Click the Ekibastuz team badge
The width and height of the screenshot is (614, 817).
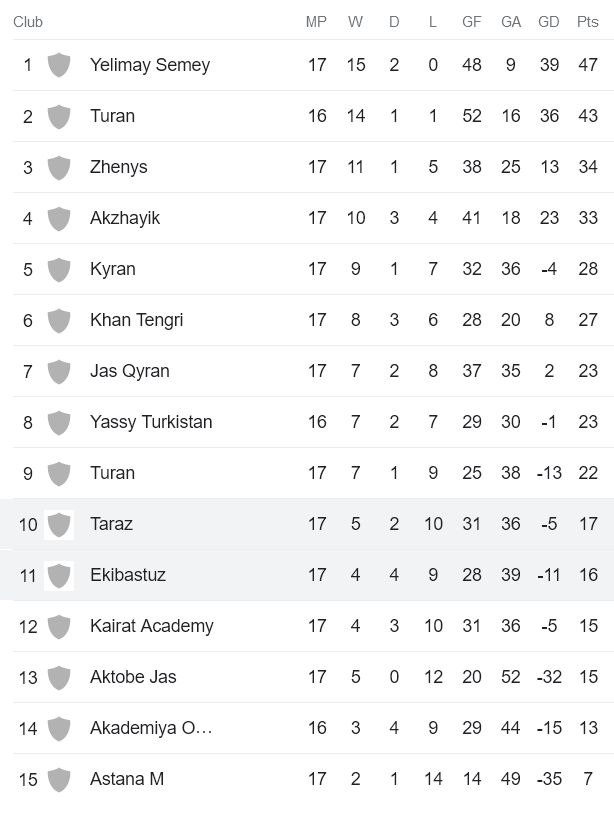click(x=59, y=575)
